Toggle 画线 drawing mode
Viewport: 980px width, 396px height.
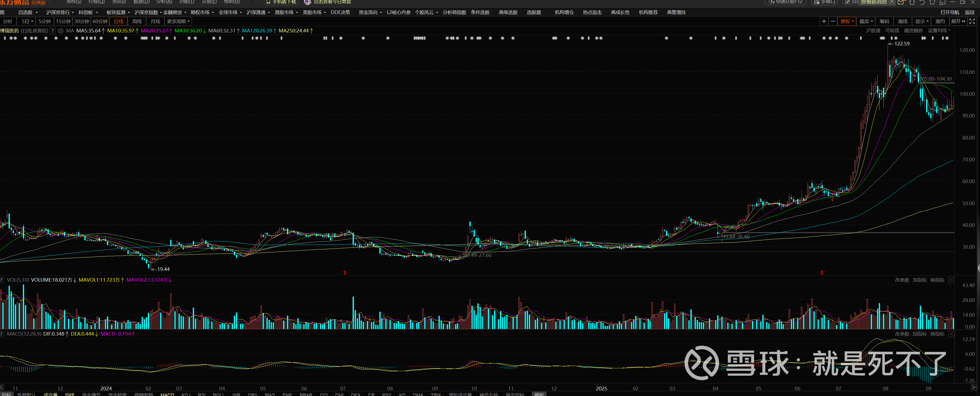point(903,21)
